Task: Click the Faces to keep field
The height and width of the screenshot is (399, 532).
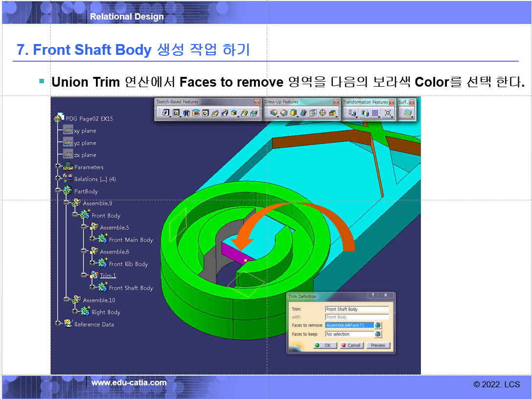Action: 348,334
